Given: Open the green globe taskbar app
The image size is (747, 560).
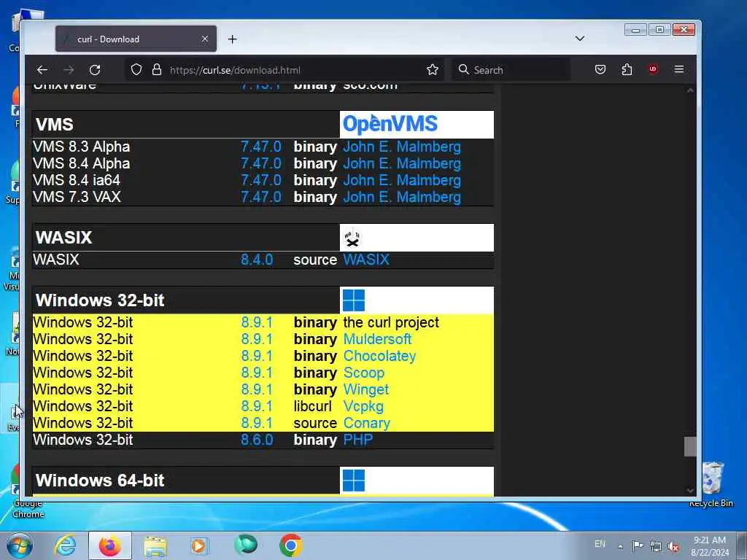Looking at the screenshot, I should (x=246, y=545).
